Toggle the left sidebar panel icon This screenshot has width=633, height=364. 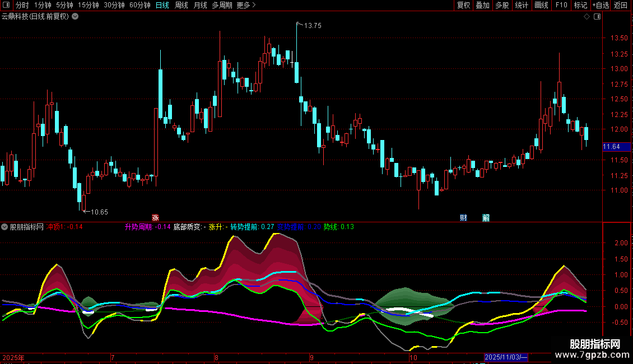pyautogui.click(x=6, y=5)
